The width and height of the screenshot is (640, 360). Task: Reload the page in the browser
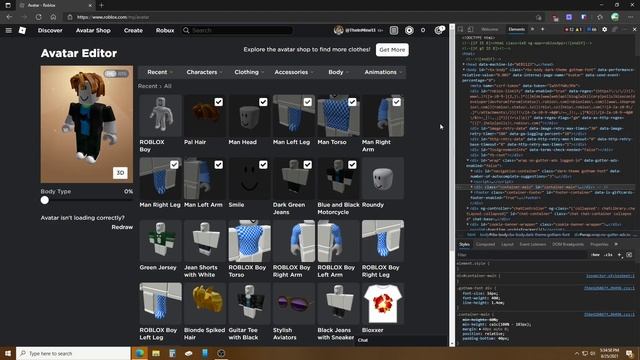38,17
